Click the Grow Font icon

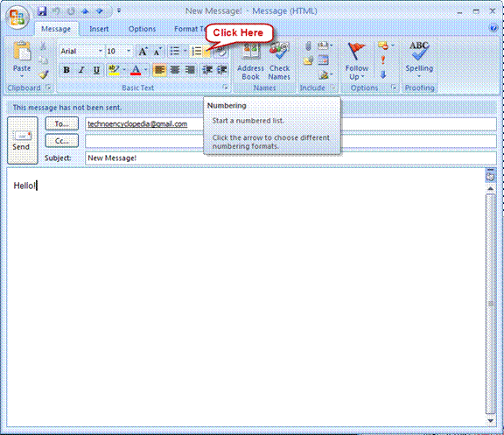coord(143,52)
